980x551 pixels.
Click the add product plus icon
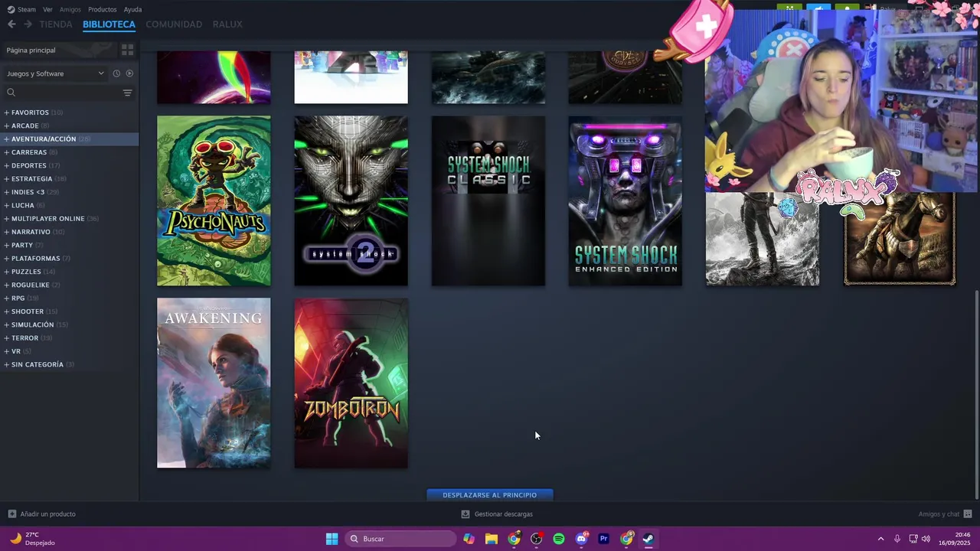[11, 514]
